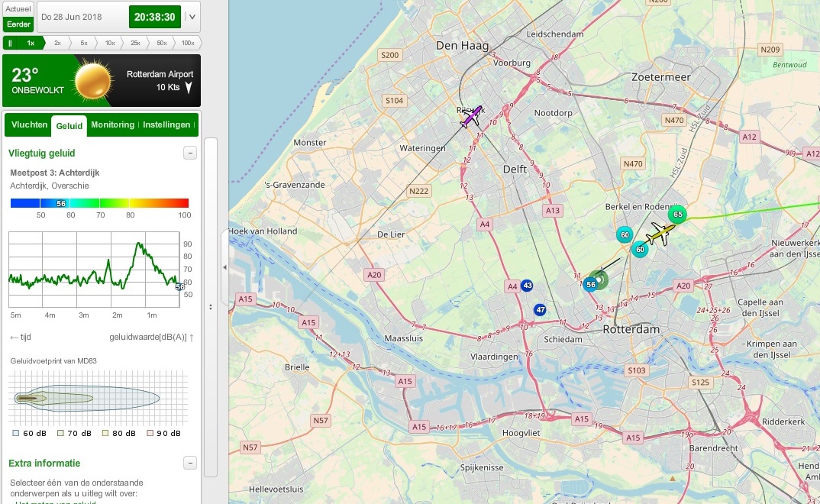Set playback speed to 2x
This screenshot has width=820, height=504.
click(x=57, y=43)
